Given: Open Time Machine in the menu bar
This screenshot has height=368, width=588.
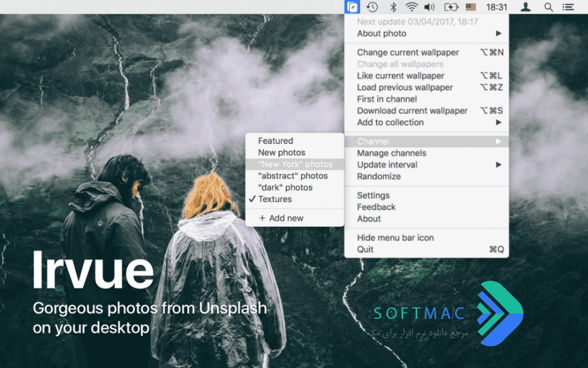Looking at the screenshot, I should tap(372, 7).
